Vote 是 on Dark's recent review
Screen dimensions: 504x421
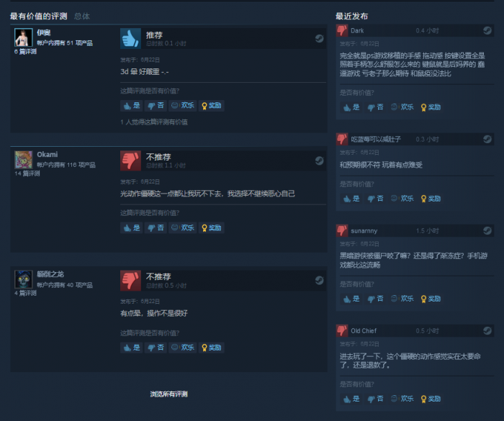click(x=351, y=107)
